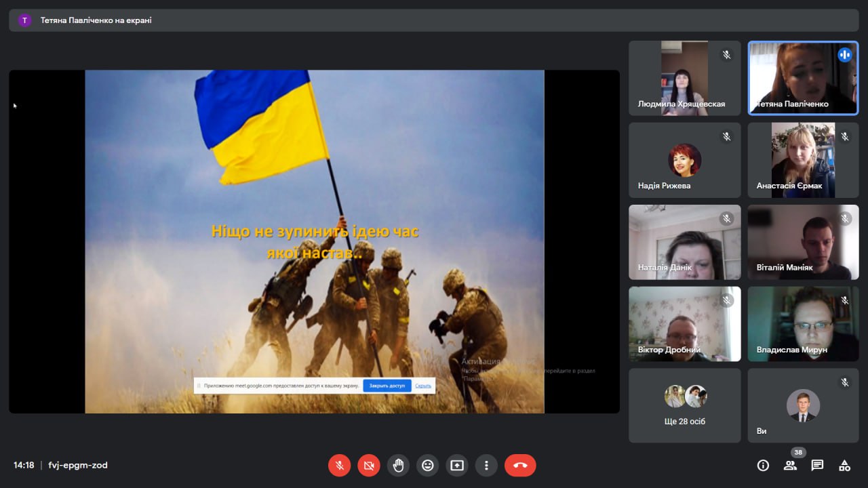The height and width of the screenshot is (488, 868).
Task: Open meeting details info icon
Action: click(763, 465)
